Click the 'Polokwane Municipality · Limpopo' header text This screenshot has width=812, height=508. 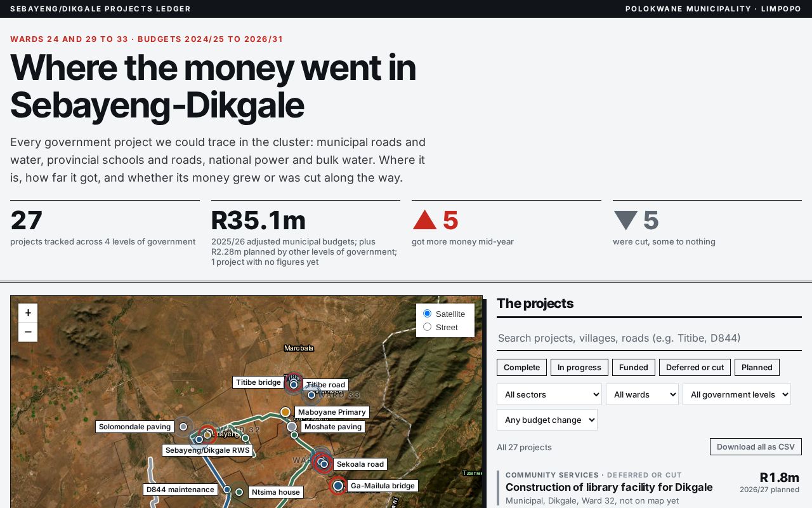click(x=714, y=9)
